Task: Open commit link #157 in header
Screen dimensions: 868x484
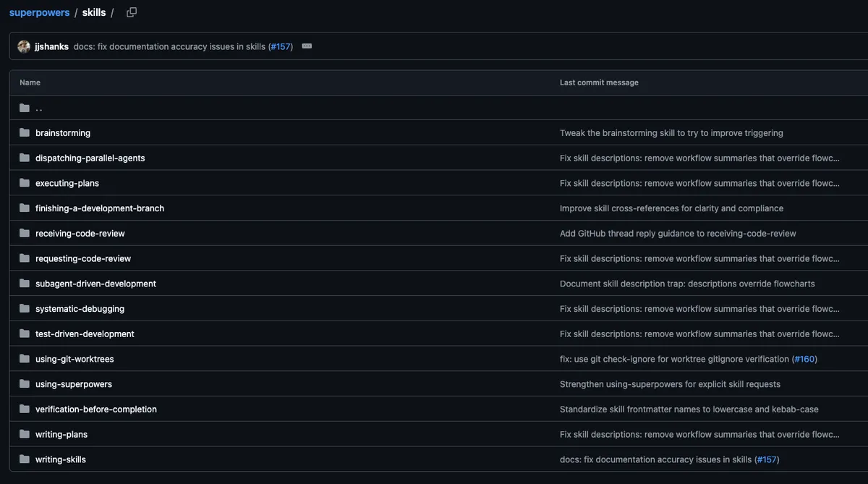Action: point(281,46)
